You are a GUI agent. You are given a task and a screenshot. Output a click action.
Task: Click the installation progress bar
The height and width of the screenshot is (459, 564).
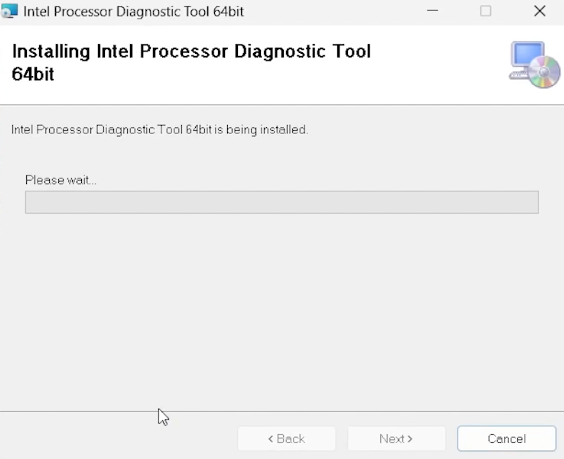point(282,202)
